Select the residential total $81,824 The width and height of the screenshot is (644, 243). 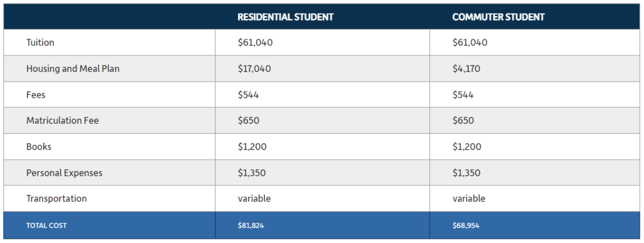coord(250,225)
